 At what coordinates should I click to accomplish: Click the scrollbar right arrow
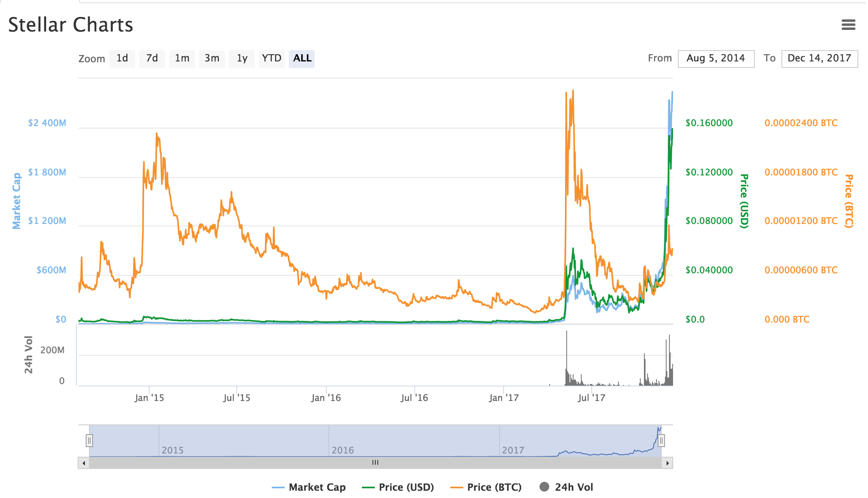coord(667,463)
